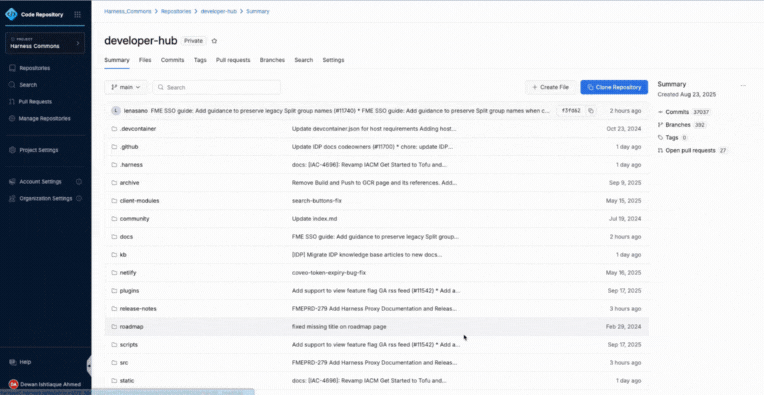This screenshot has height=395, width=764.
Task: Switch to the Files tab
Action: click(145, 60)
